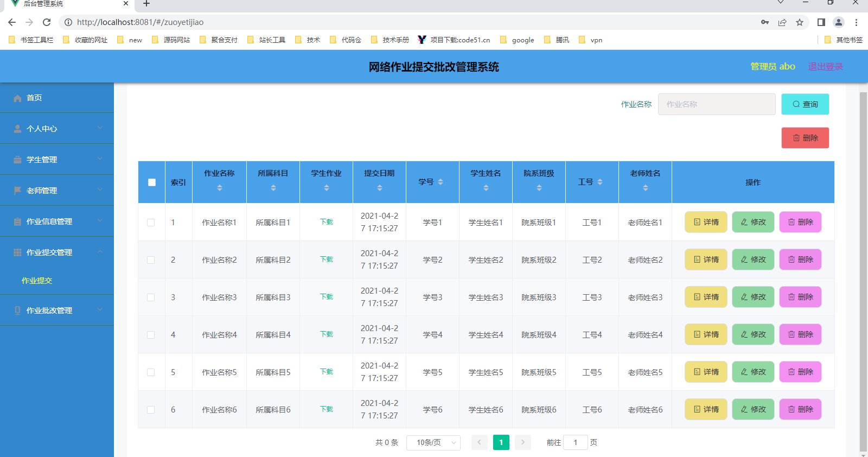Open 首页 in the sidebar

coord(57,98)
